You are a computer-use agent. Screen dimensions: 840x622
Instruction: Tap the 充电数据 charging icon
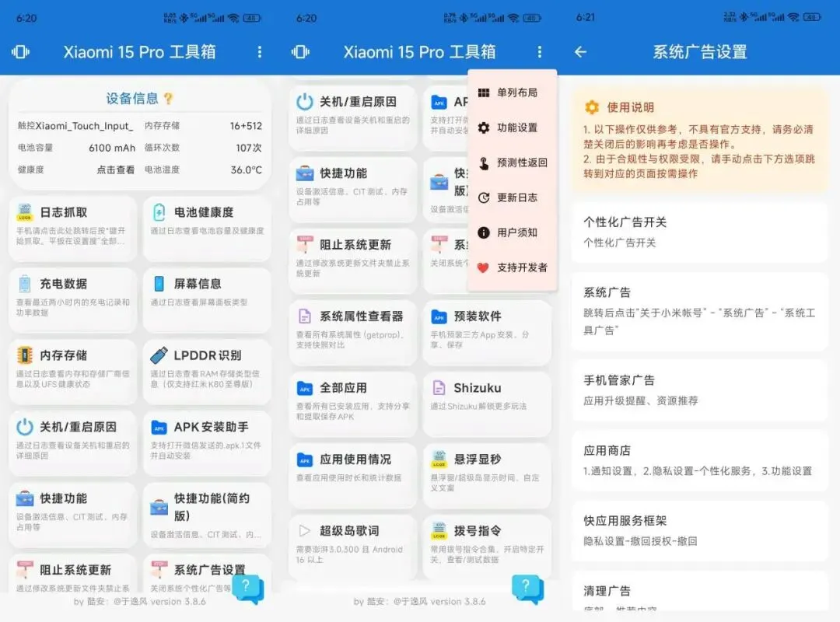25,284
